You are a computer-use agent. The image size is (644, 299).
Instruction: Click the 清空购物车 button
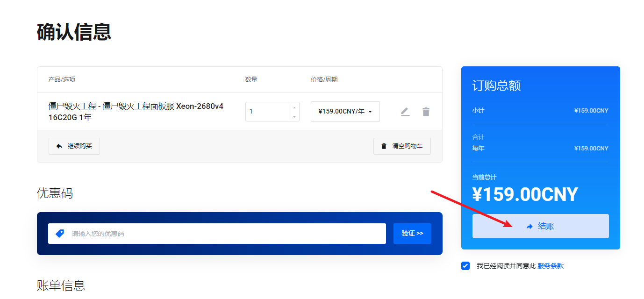(402, 146)
